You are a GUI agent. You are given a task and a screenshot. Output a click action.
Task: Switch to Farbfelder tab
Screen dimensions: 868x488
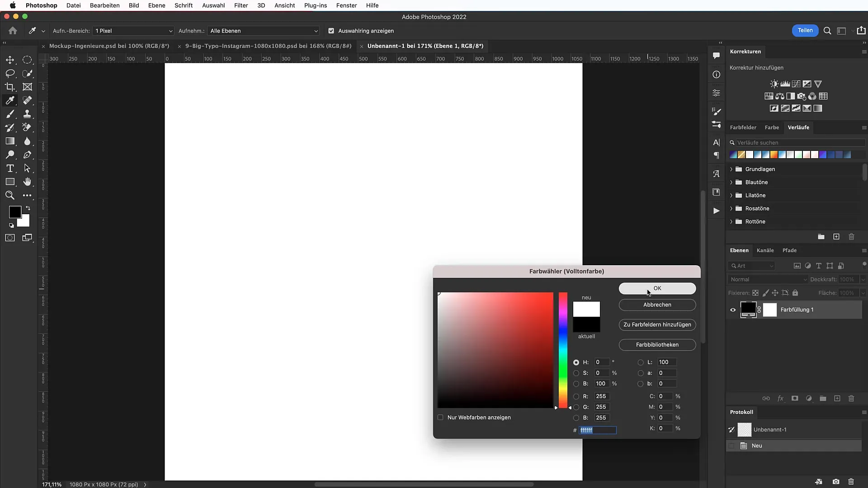coord(743,127)
